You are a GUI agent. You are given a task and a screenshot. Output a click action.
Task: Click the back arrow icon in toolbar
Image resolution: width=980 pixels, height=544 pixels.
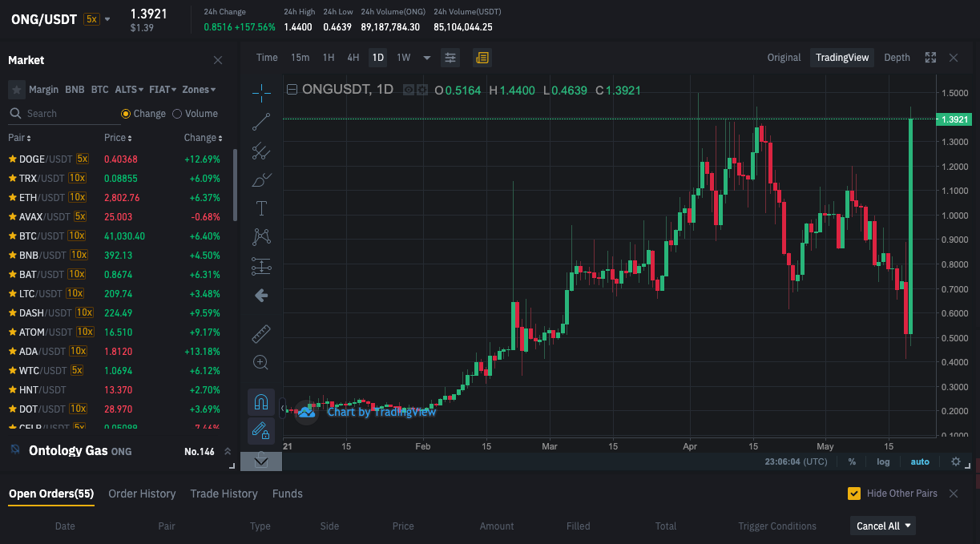tap(261, 296)
